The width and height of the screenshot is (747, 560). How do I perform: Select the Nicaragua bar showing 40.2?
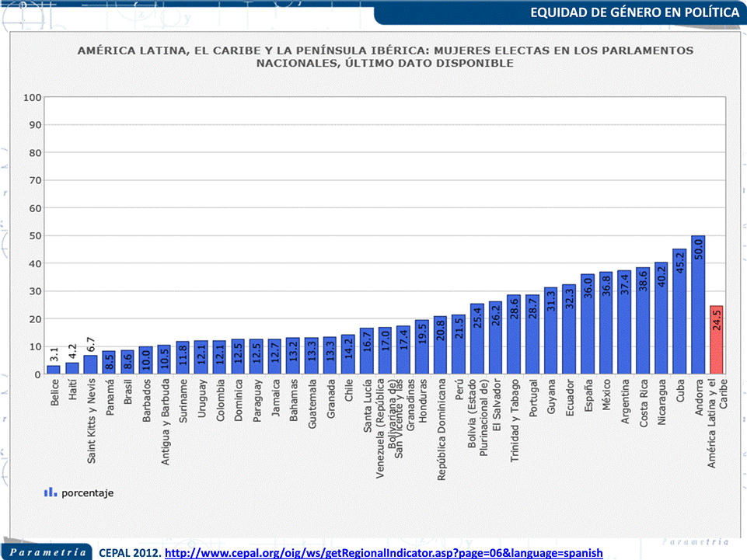point(661,318)
